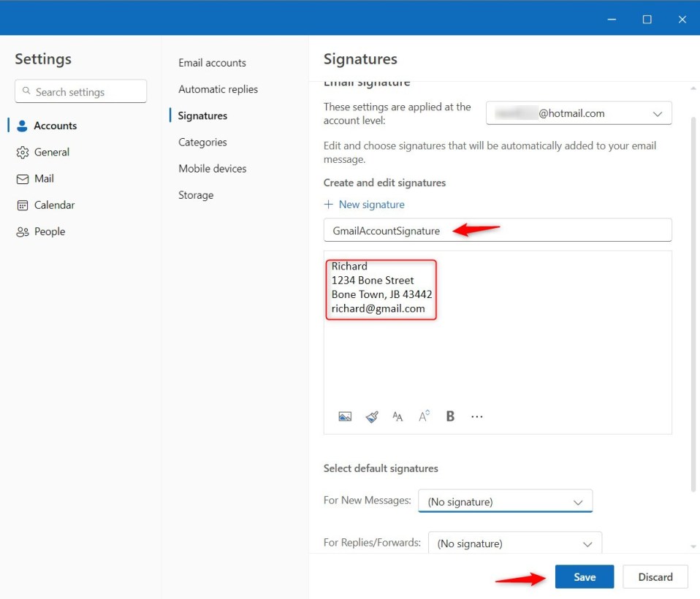This screenshot has width=700, height=599.
Task: Open font formatting options
Action: coord(397,416)
